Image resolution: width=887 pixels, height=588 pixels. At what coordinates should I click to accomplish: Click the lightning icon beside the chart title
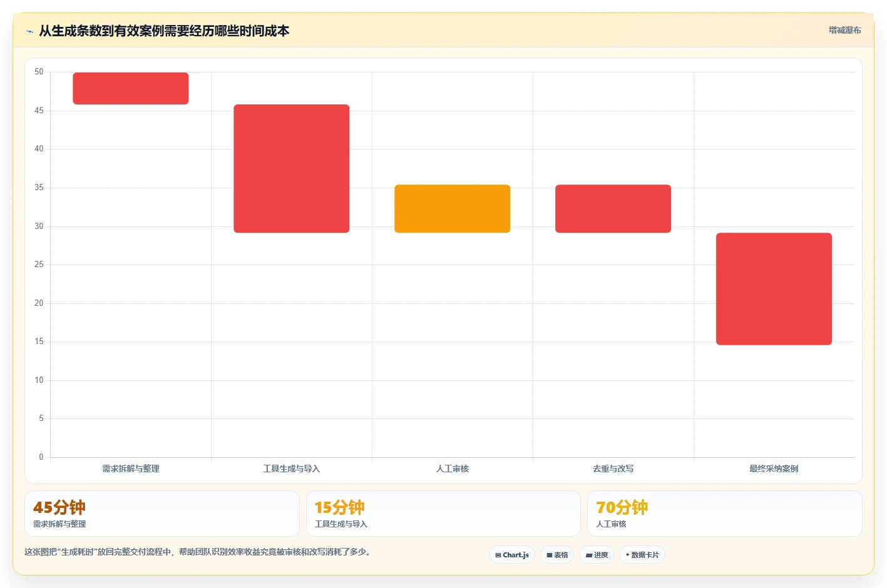29,31
